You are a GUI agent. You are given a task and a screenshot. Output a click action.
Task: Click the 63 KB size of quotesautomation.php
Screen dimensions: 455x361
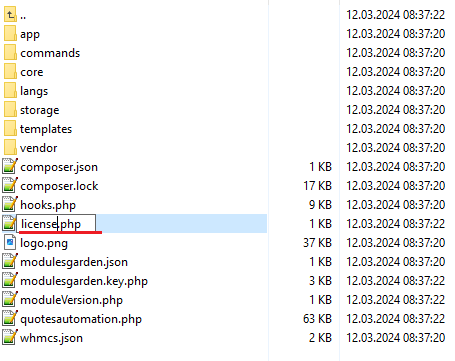[317, 318]
